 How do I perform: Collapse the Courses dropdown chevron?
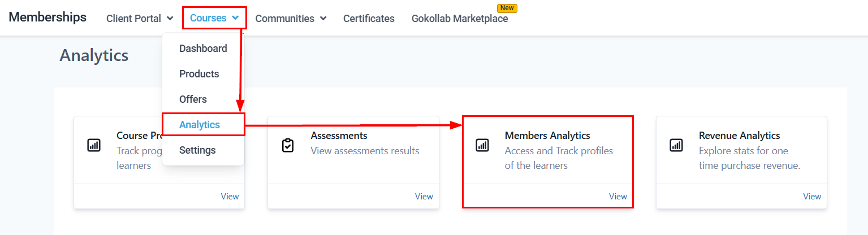tap(235, 18)
